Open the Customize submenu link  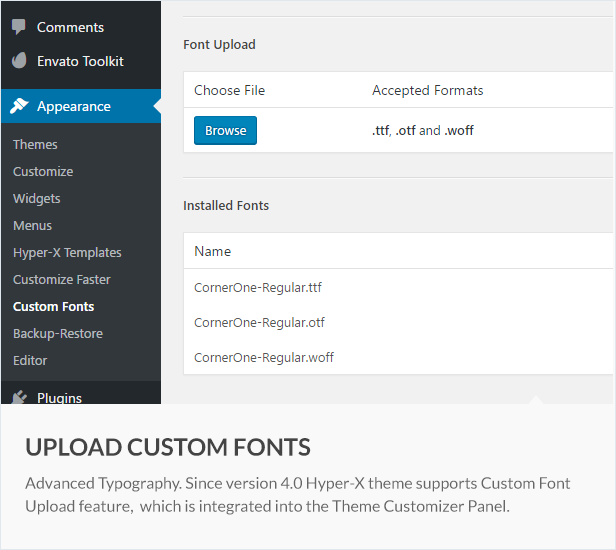tap(43, 172)
